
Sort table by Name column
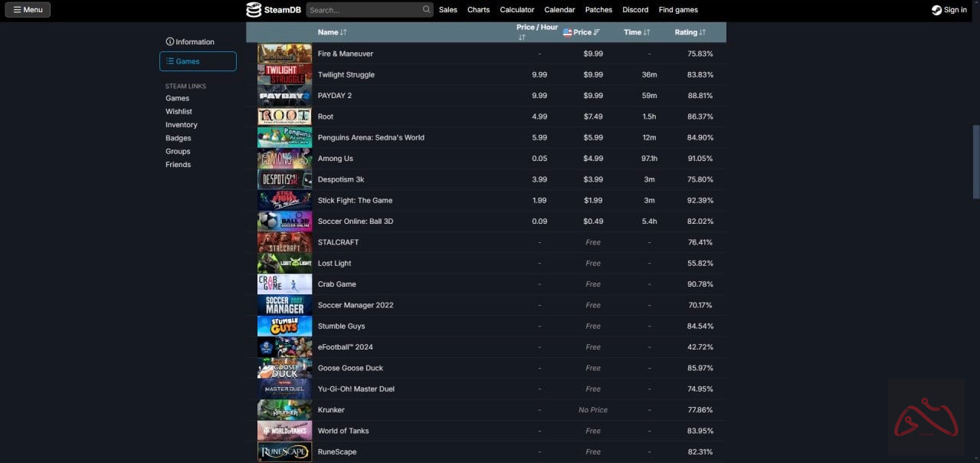(332, 32)
